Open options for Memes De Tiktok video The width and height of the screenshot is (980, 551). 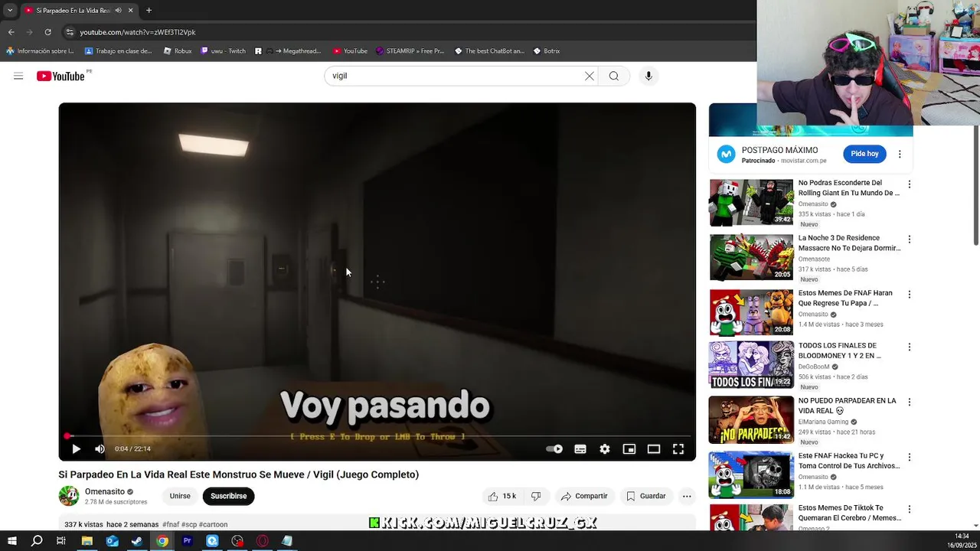(x=910, y=509)
